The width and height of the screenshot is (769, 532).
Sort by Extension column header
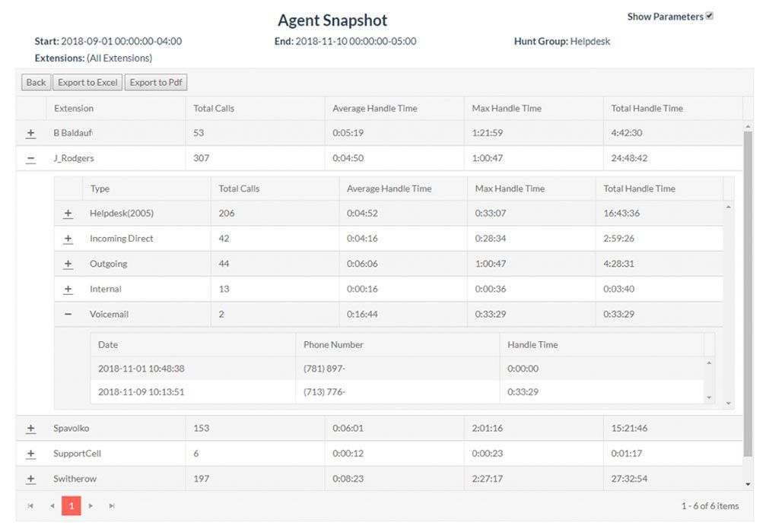click(x=74, y=109)
